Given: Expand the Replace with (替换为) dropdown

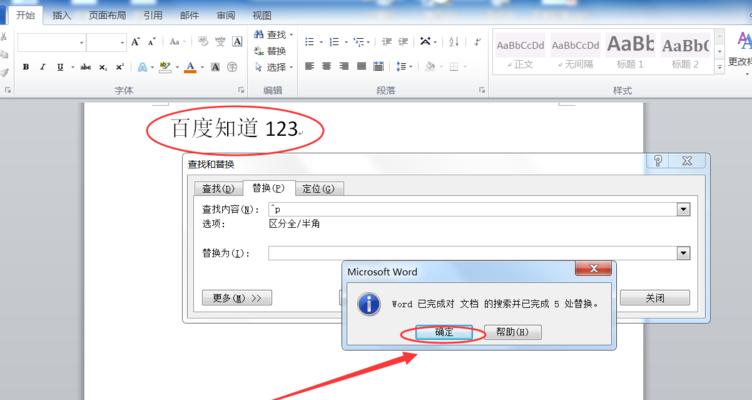Looking at the screenshot, I should pyautogui.click(x=683, y=253).
